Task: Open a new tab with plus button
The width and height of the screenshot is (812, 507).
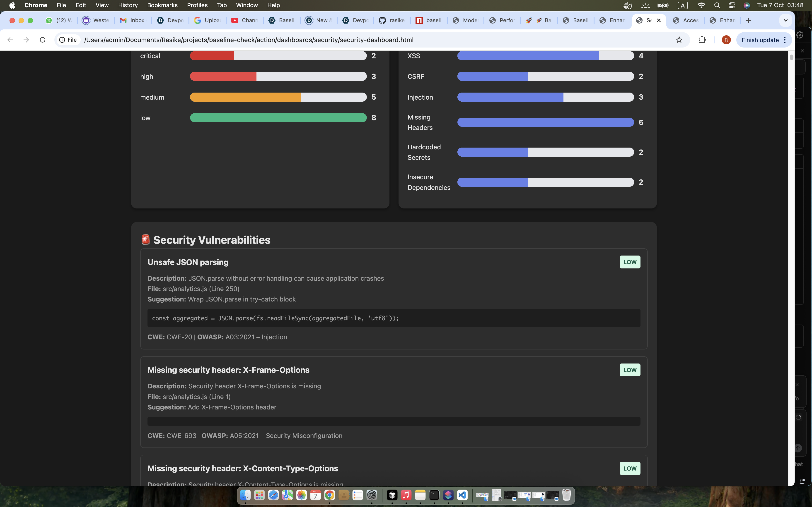Action: pyautogui.click(x=749, y=20)
